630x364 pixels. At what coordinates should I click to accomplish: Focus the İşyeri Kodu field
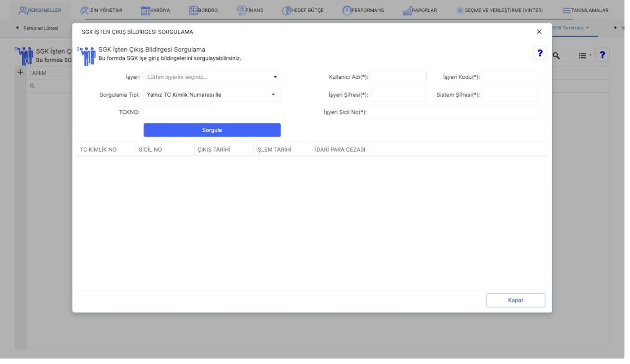click(x=510, y=77)
